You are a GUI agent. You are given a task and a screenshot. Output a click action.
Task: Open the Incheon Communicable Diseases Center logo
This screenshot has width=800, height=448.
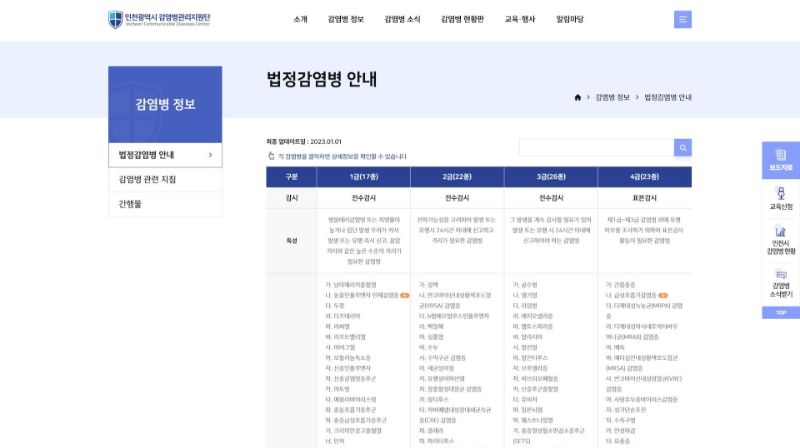pyautogui.click(x=159, y=19)
